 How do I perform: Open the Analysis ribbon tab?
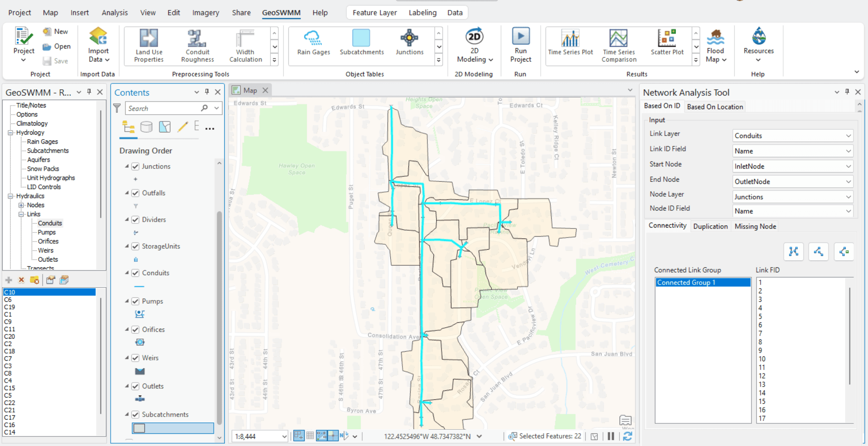click(x=115, y=13)
